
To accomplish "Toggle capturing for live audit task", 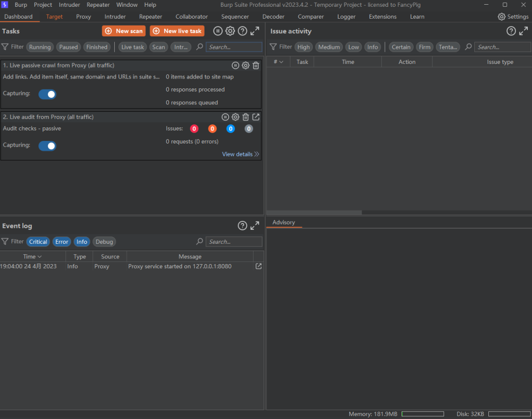I will coord(47,146).
